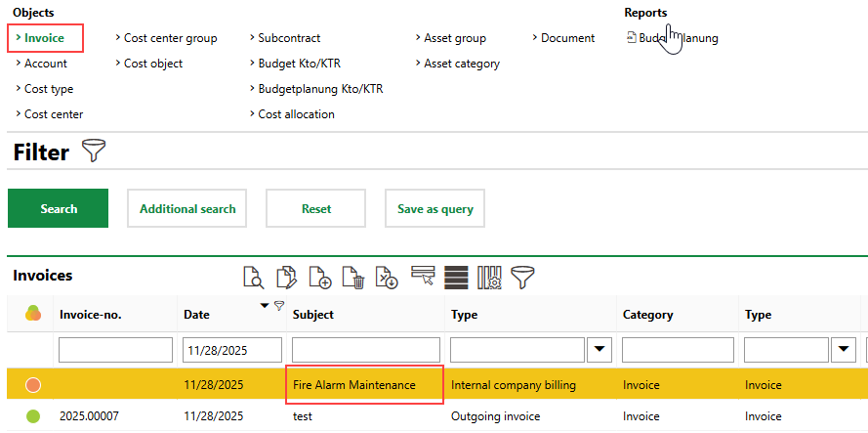Image resolution: width=868 pixels, height=433 pixels.
Task: Click the Type filter text box after Subject
Action: [x=517, y=350]
